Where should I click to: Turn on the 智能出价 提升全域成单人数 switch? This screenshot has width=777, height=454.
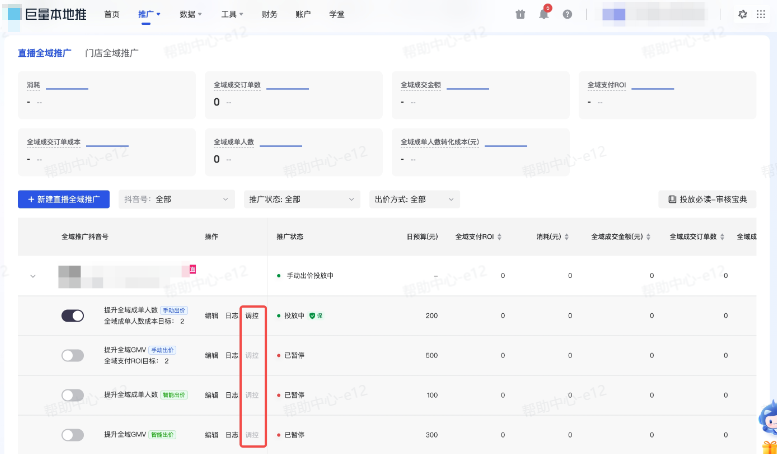click(73, 395)
